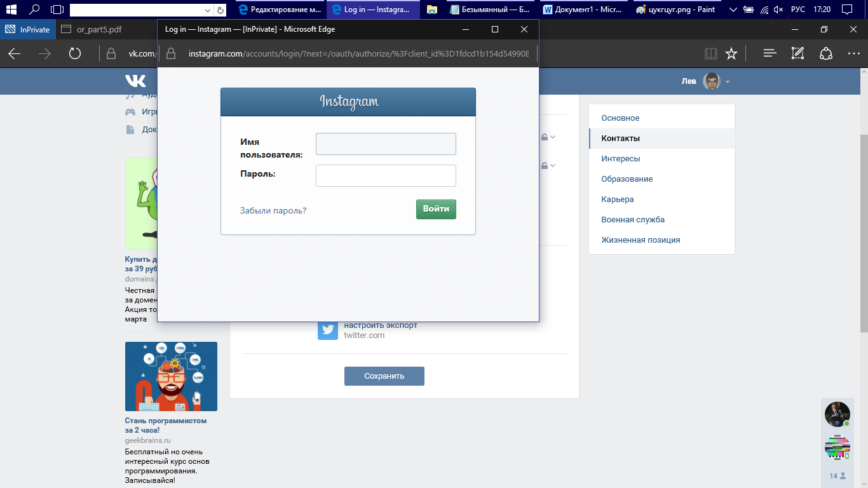Image resolution: width=868 pixels, height=488 pixels.
Task: Open the colorful striped chat avatar
Action: (x=837, y=447)
